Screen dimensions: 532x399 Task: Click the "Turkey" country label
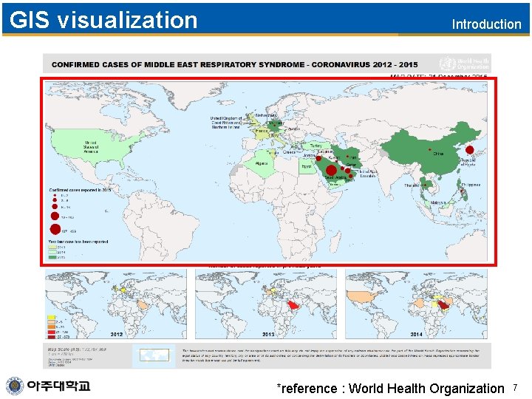316,146
